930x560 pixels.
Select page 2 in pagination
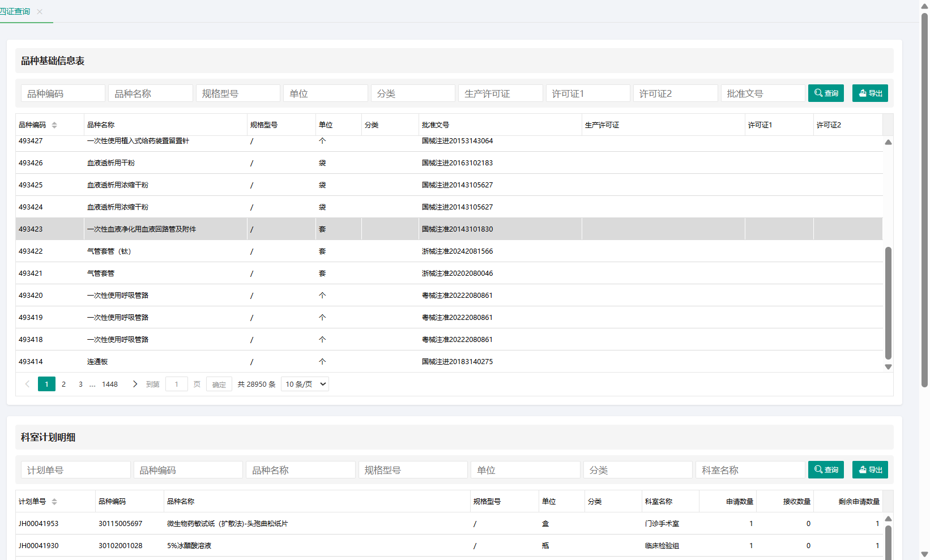pos(63,384)
